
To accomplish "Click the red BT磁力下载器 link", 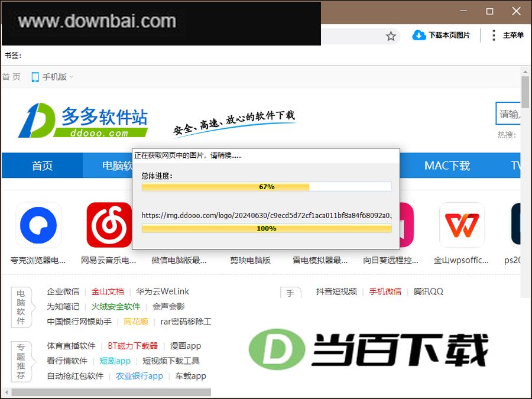I will pos(132,346).
